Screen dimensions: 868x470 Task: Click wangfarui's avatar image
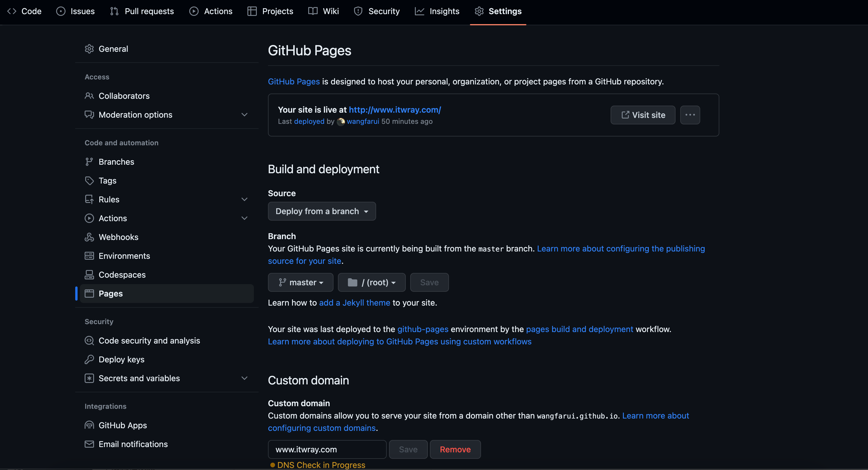(341, 121)
